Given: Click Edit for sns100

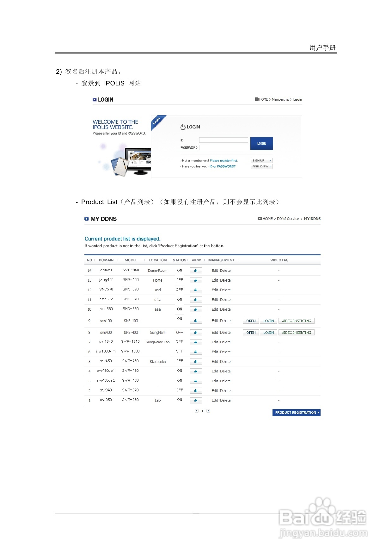Looking at the screenshot, I should tap(215, 321).
